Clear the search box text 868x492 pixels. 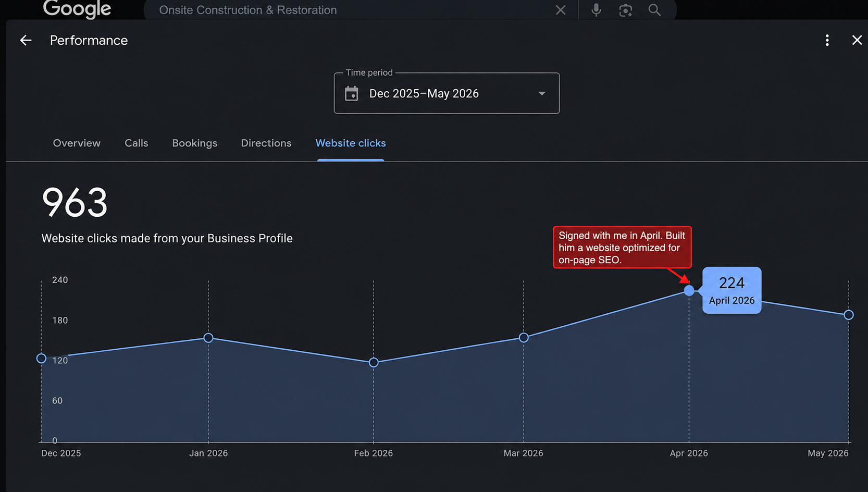pos(561,10)
